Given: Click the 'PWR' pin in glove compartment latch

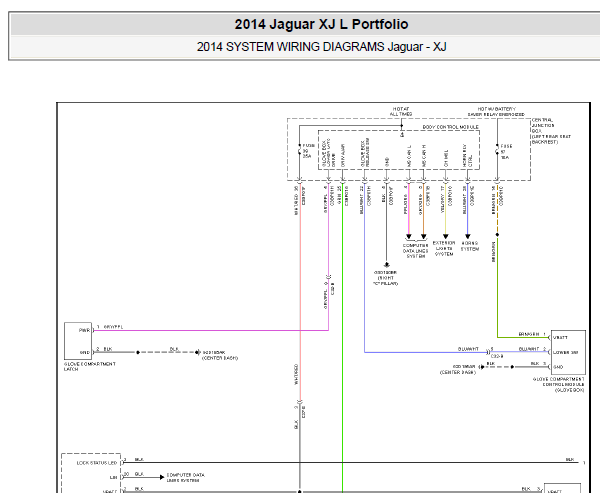Looking at the screenshot, I should click(x=84, y=330).
